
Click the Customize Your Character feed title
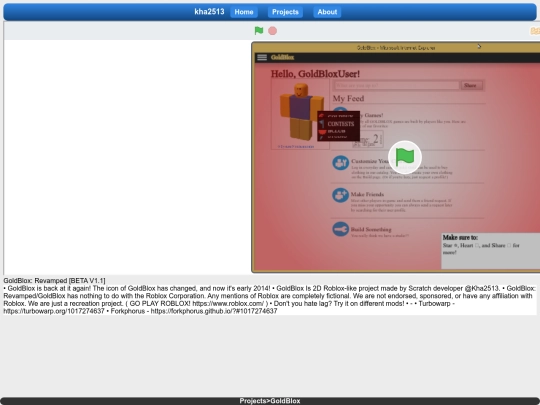pyautogui.click(x=370, y=161)
